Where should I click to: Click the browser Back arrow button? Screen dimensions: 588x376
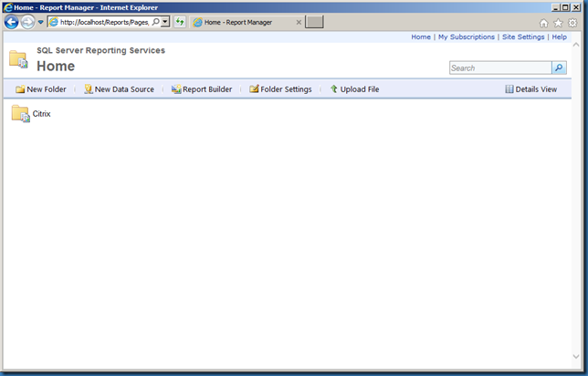click(11, 22)
